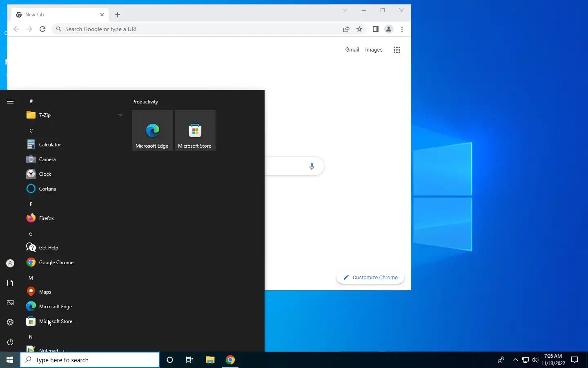588x368 pixels.
Task: Click the M letter section header
Action: point(31,278)
